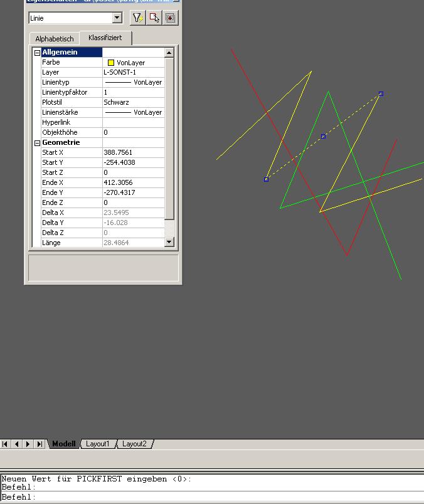
Task: Switch to the Klassifiziert tab
Action: pos(105,38)
